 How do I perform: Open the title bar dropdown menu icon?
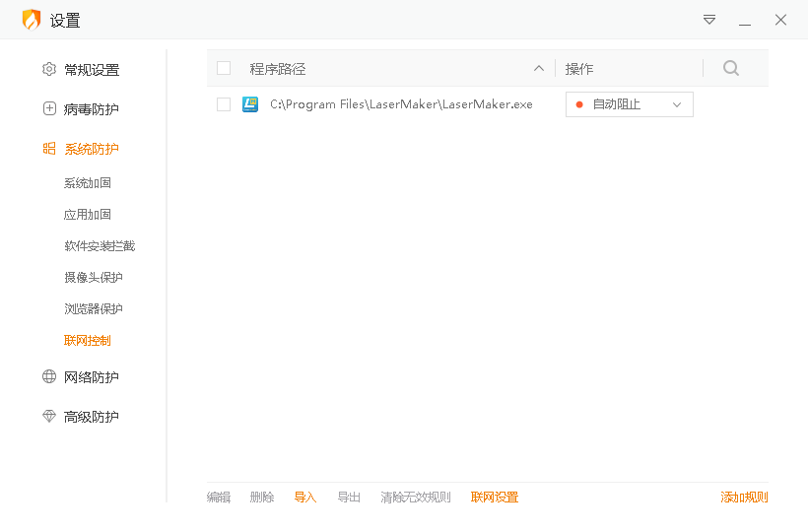coord(709,20)
